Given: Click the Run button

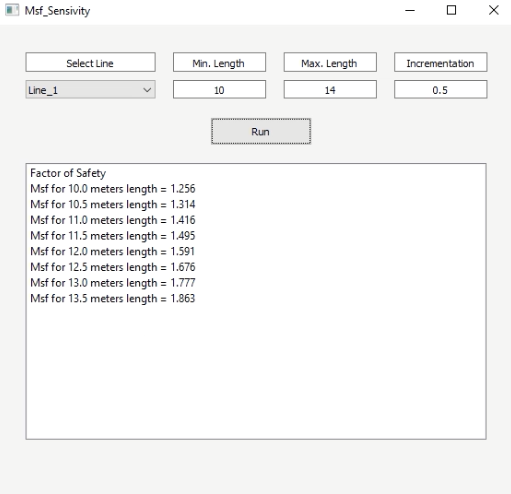Looking at the screenshot, I should [x=261, y=131].
